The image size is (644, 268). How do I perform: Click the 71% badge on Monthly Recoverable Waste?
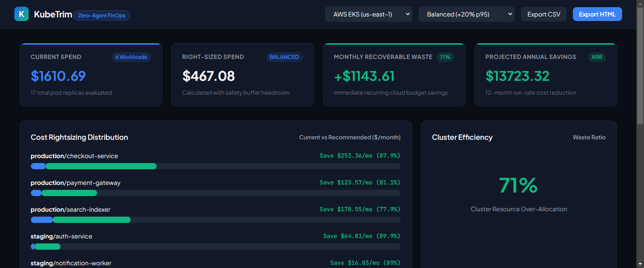pyautogui.click(x=445, y=57)
